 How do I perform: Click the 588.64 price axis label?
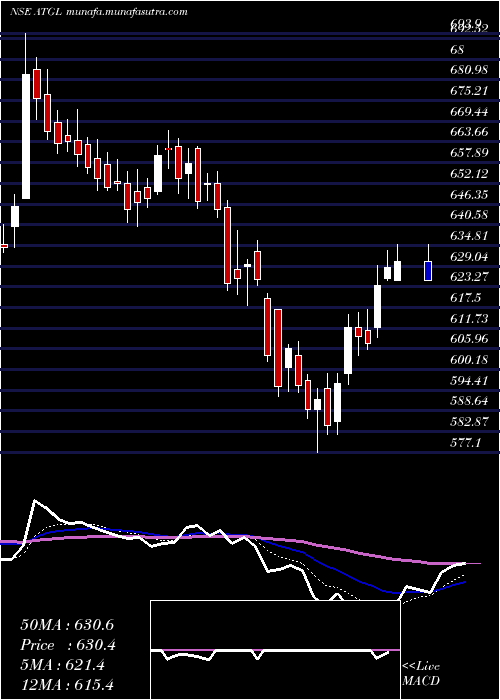pos(469,401)
